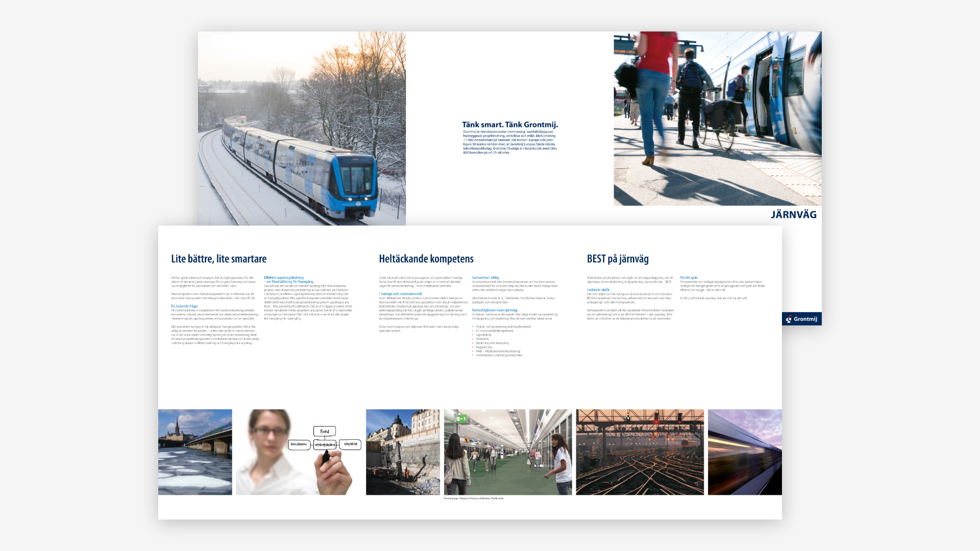980x551 pixels.
Task: Click the photo credit caption under station rendering
Action: pyautogui.click(x=474, y=498)
